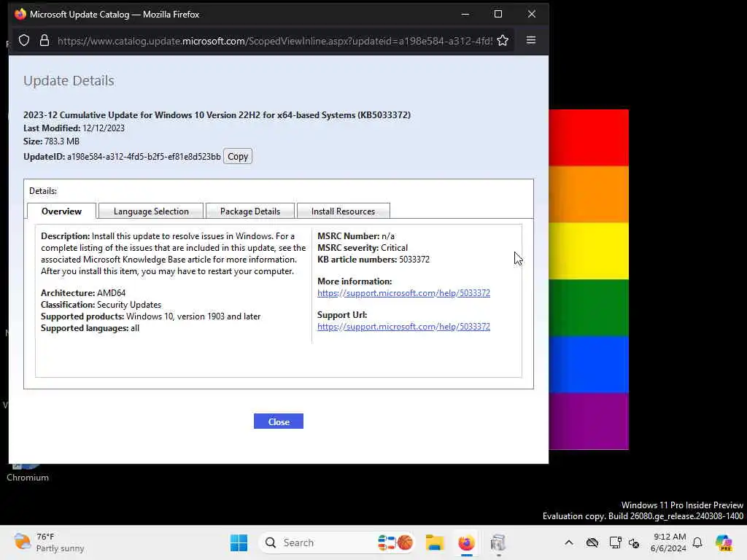Click the blue Close button
This screenshot has height=560, width=747.
click(278, 421)
